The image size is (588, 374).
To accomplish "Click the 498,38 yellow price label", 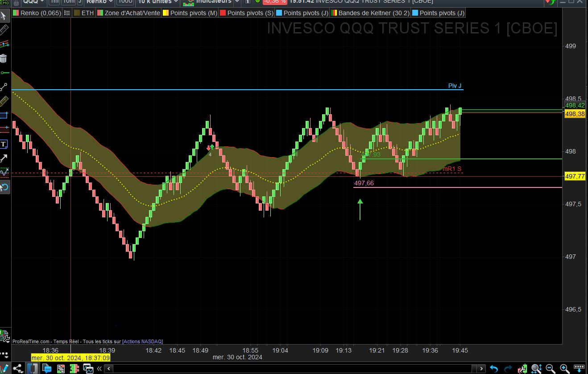I will coord(575,114).
